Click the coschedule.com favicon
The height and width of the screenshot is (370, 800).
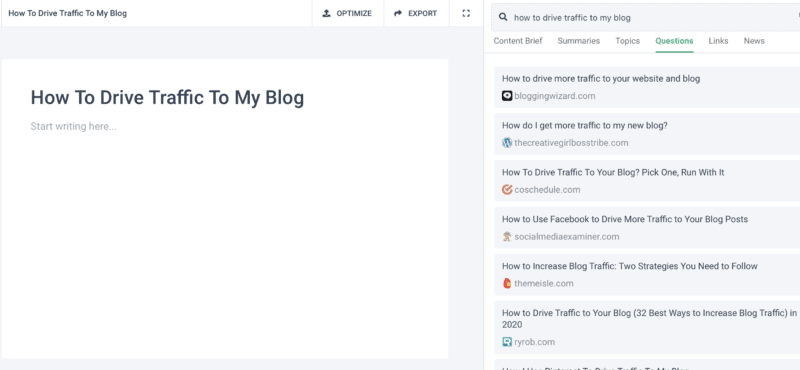tap(507, 190)
